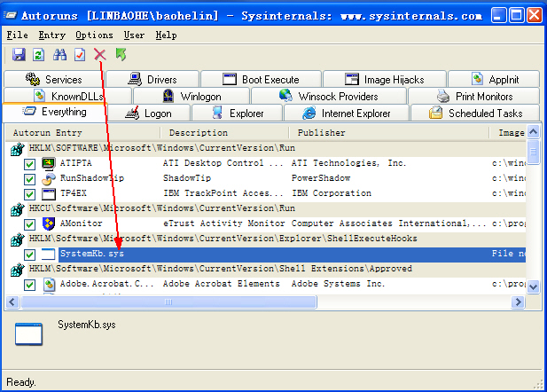
Task: Switch to the Internet Explorer tab
Action: [x=347, y=114]
